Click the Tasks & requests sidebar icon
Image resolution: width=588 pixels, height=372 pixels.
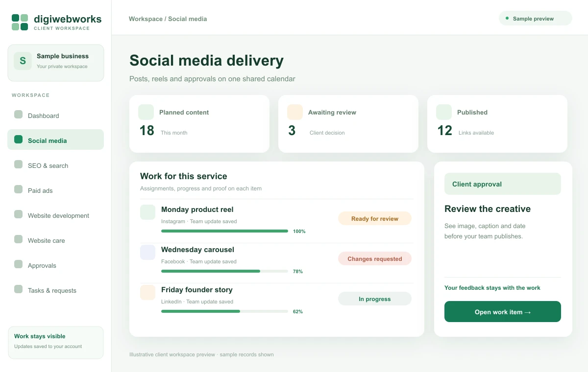pyautogui.click(x=18, y=289)
